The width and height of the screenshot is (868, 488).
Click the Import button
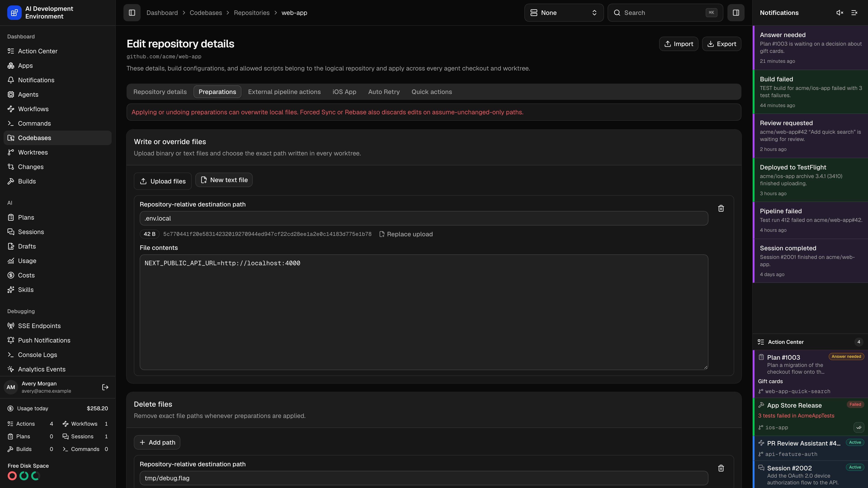click(x=678, y=44)
